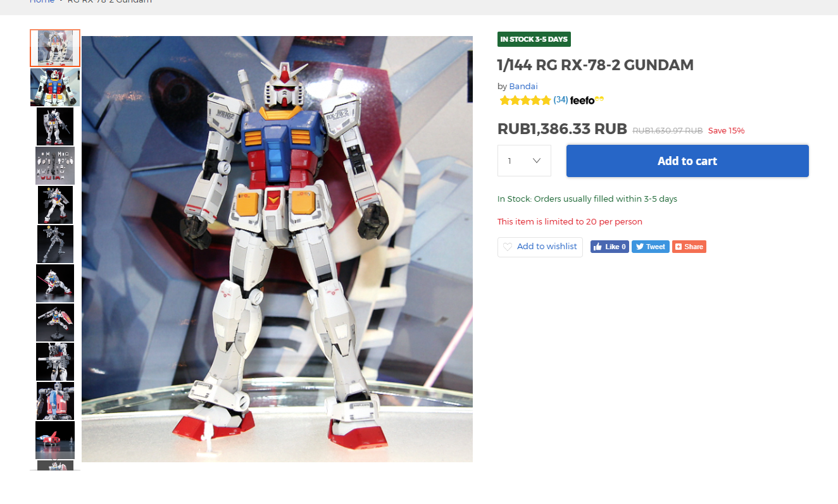Select the first thumbnail with the orange border

point(55,48)
